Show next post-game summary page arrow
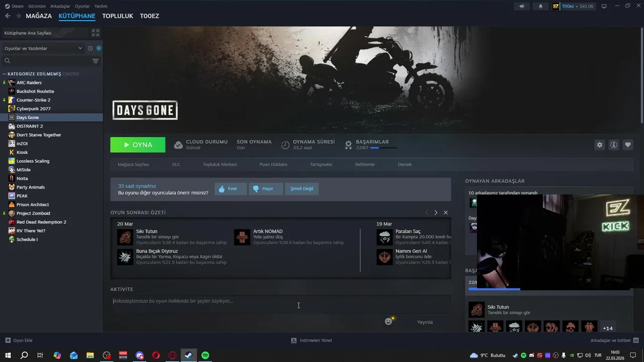 pos(436,213)
